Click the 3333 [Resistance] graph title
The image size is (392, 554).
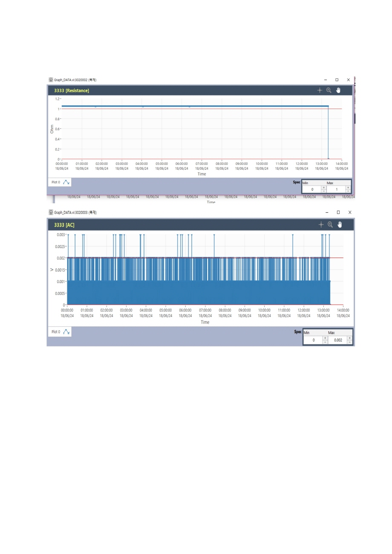coord(72,90)
